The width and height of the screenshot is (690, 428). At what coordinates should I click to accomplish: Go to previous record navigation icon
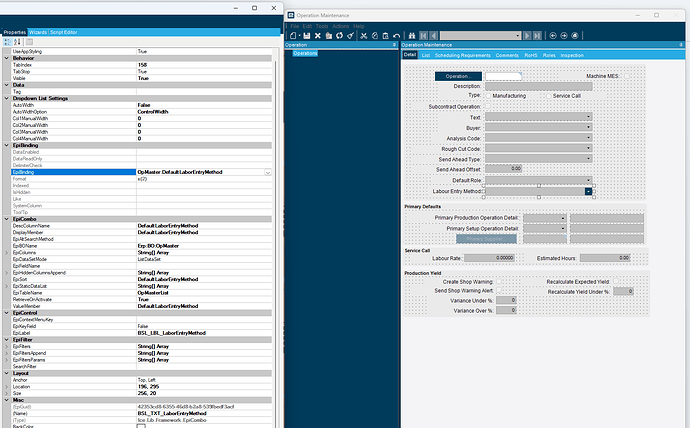pyautogui.click(x=434, y=36)
